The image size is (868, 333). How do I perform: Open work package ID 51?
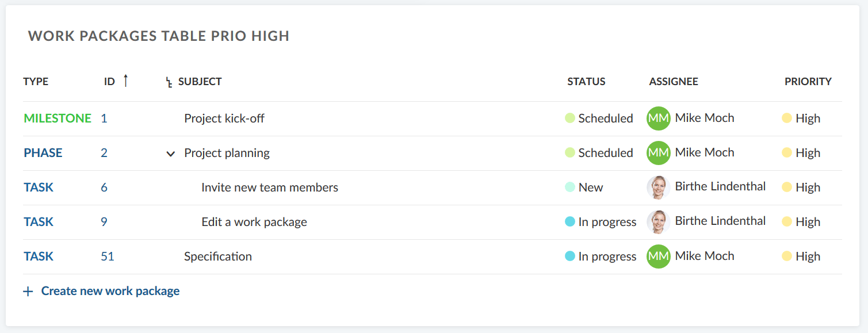107,257
